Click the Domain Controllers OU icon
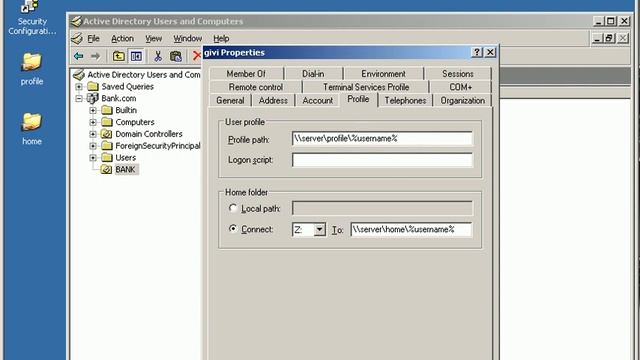This screenshot has width=640, height=360. tap(107, 134)
